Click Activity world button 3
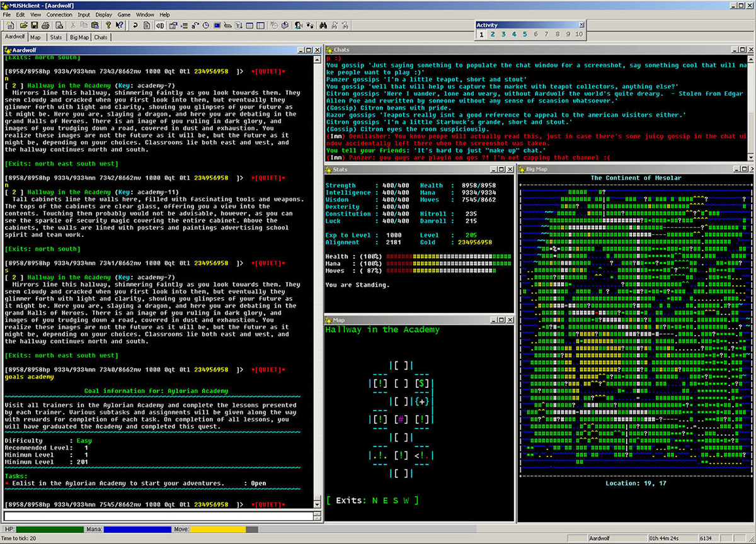The width and height of the screenshot is (756, 544). (503, 34)
